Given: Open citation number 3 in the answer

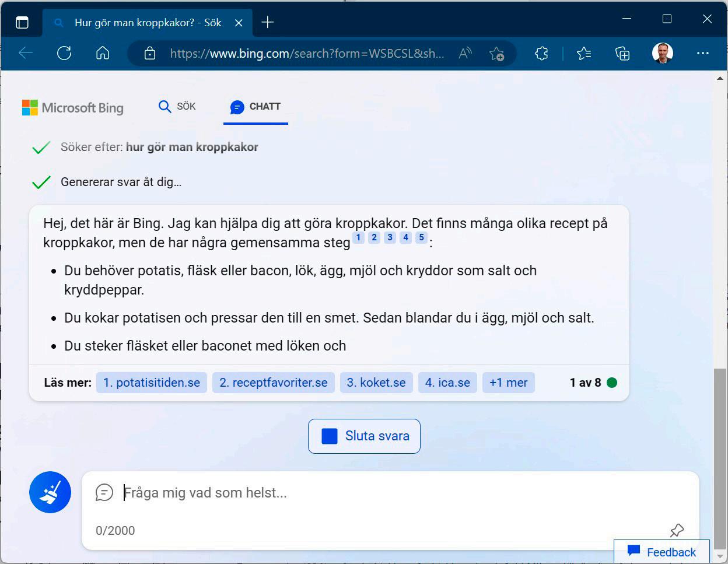Looking at the screenshot, I should [x=390, y=237].
